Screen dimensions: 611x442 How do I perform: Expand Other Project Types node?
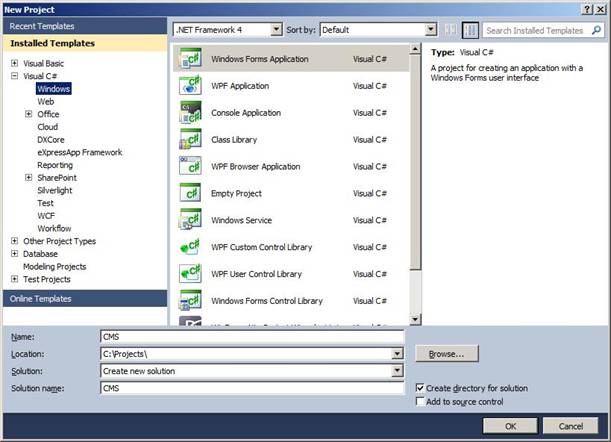click(x=14, y=241)
